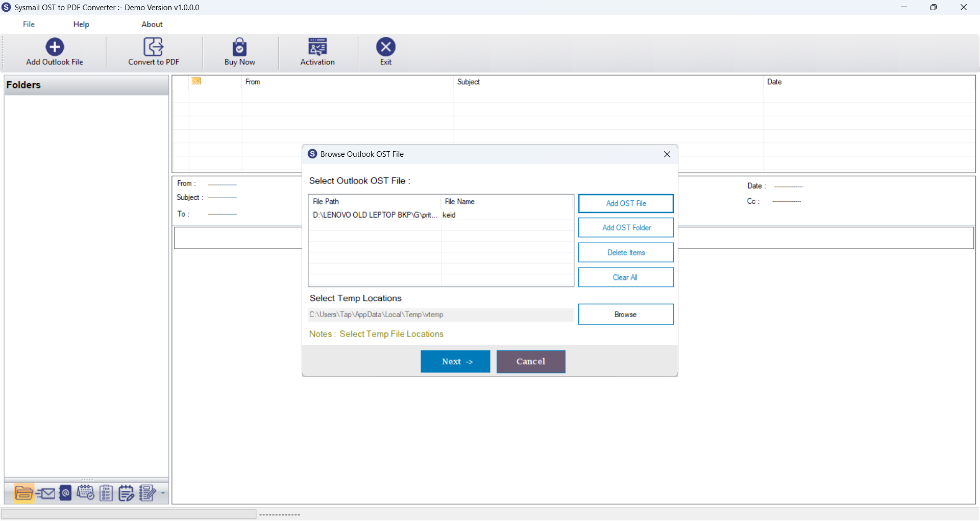Select the notes calendar-pencil icon

click(x=126, y=493)
